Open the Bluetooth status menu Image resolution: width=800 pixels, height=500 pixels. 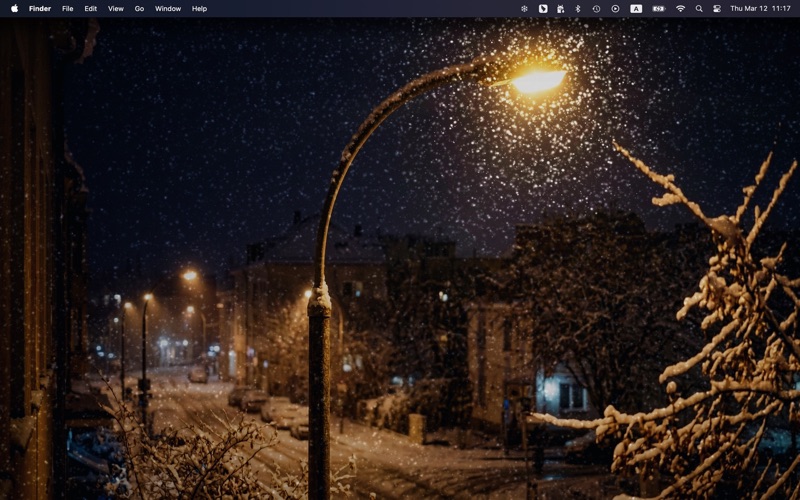pyautogui.click(x=577, y=8)
